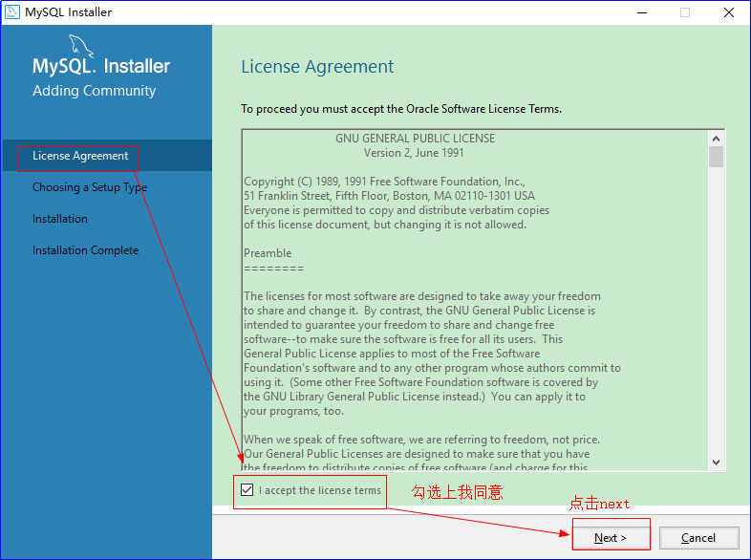Viewport: 751px width, 560px height.
Task: Click the Adding Community subtitle
Action: point(94,91)
